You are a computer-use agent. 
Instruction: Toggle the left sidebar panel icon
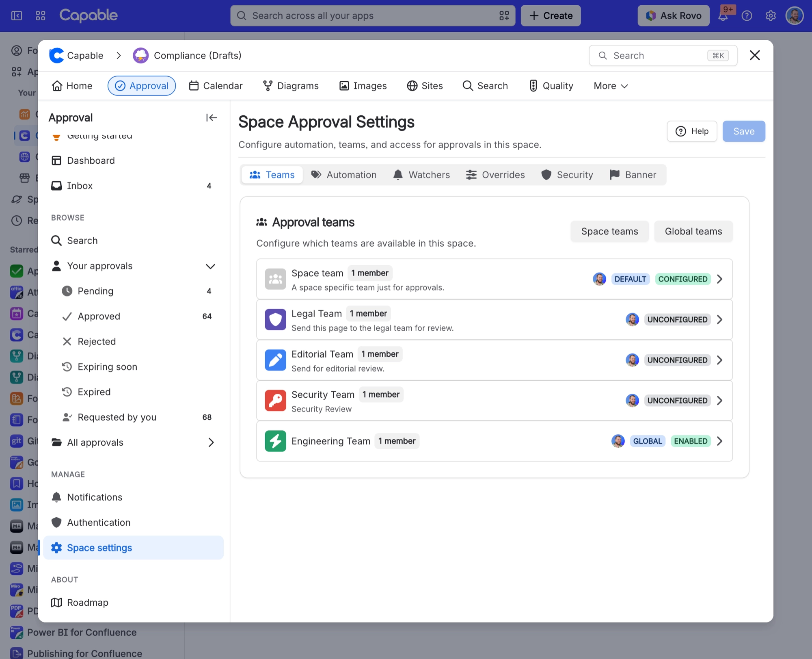click(17, 16)
